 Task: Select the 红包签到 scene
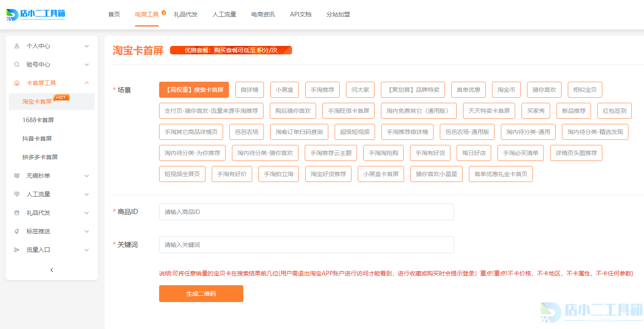click(x=615, y=111)
